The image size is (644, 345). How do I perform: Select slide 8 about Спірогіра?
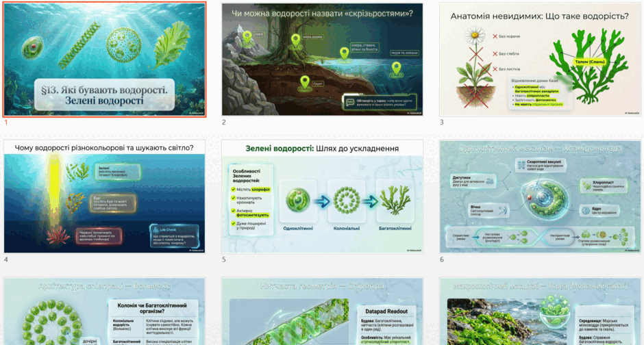pyautogui.click(x=323, y=311)
